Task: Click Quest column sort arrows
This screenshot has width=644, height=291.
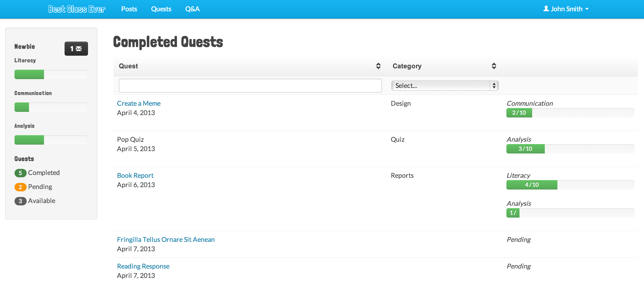Action: tap(378, 66)
